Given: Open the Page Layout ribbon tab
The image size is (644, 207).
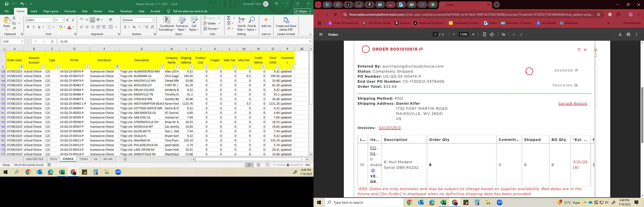Looking at the screenshot, I should pos(51,11).
